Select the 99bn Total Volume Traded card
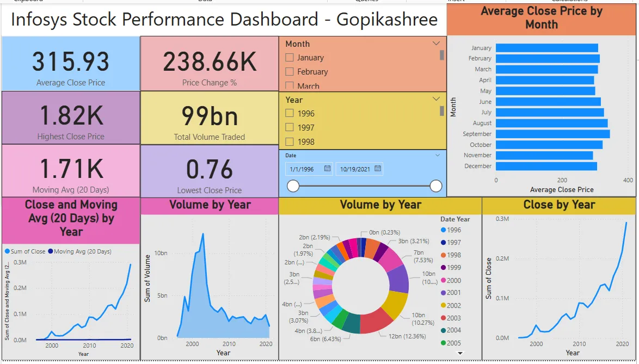Viewport: 639px width, 364px height. click(x=210, y=118)
